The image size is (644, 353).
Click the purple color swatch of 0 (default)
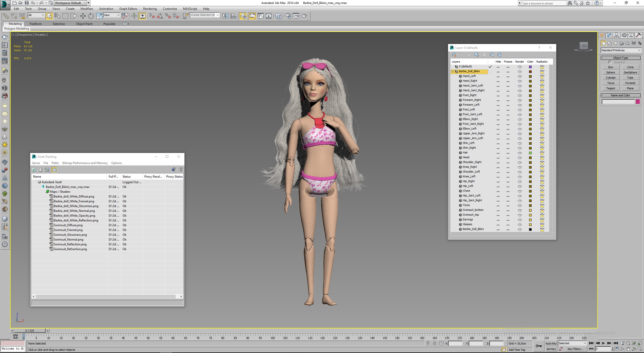pyautogui.click(x=530, y=67)
